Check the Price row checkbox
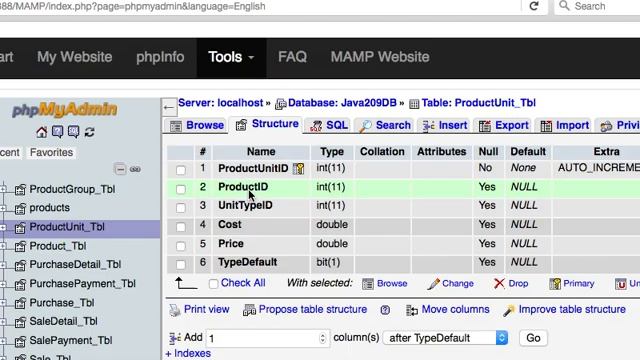The height and width of the screenshot is (360, 640). [181, 246]
